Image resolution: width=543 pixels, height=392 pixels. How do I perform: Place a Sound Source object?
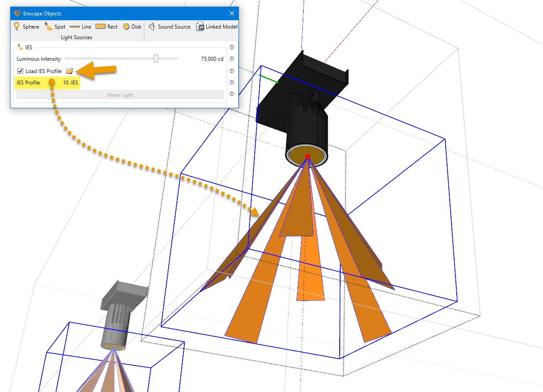coord(170,26)
